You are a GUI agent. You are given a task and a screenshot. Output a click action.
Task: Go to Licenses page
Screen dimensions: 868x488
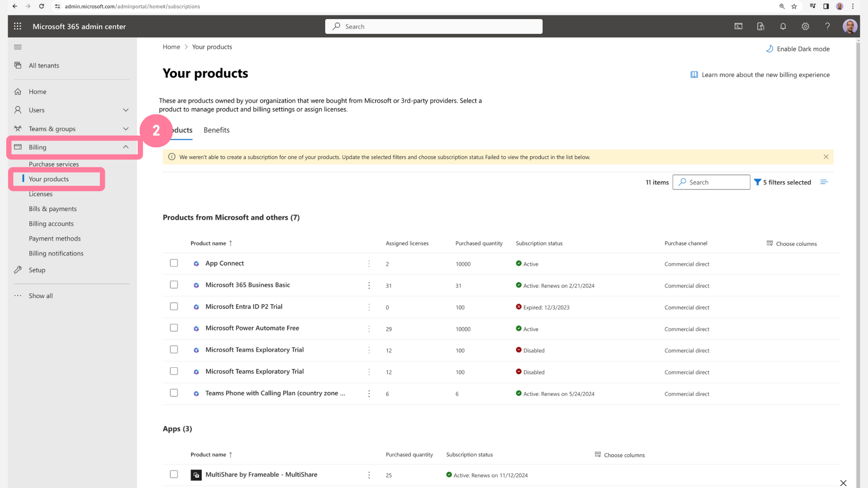point(41,194)
